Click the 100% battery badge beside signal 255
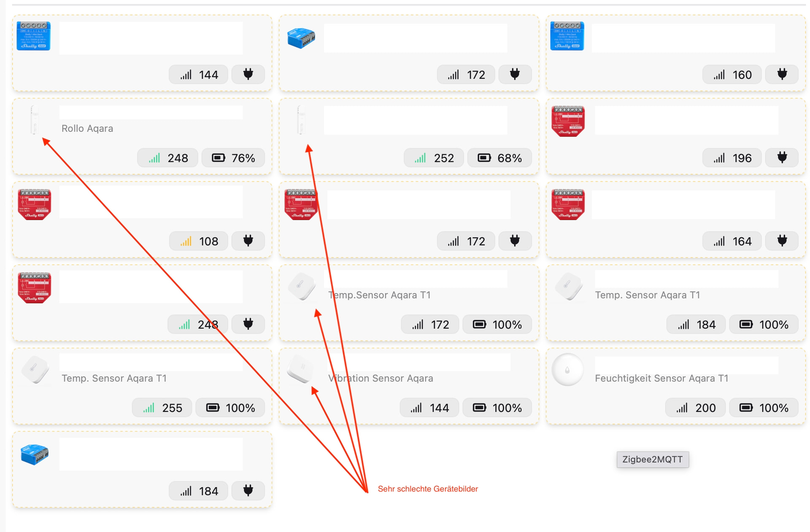The image size is (810, 532). click(230, 408)
